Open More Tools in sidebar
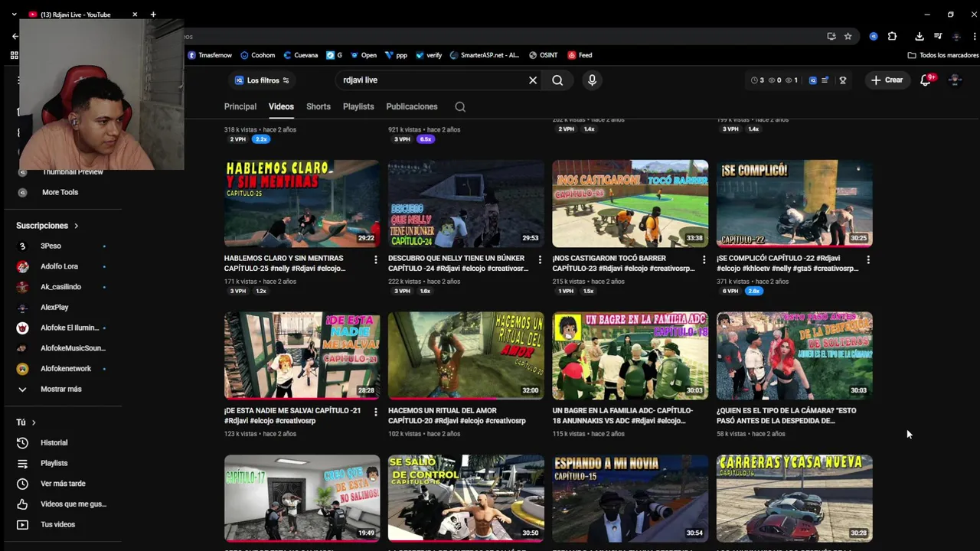 (60, 192)
